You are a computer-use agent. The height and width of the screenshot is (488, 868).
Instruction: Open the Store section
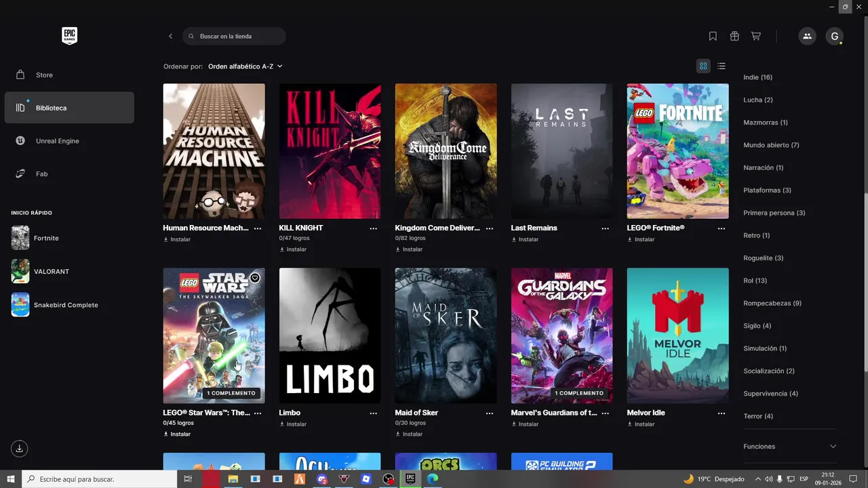(x=69, y=75)
